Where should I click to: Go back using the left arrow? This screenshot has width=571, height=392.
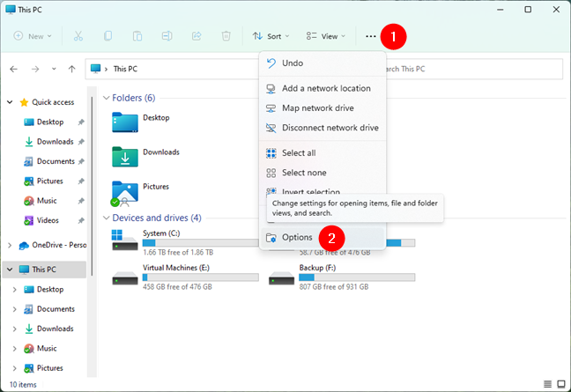click(x=14, y=69)
